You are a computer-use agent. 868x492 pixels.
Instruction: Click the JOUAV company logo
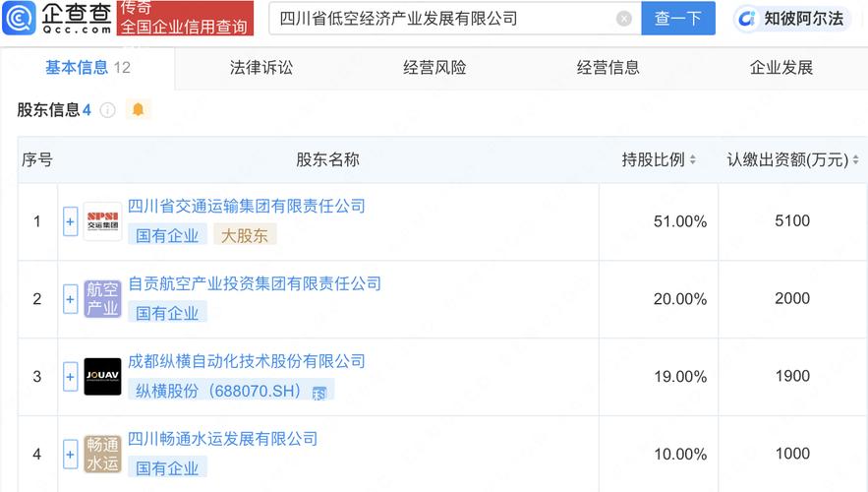(x=102, y=377)
